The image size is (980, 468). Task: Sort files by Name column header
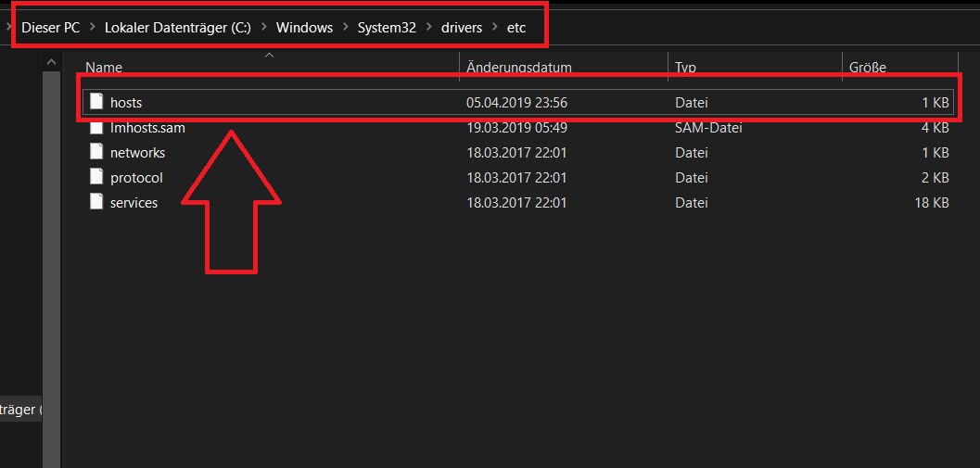104,68
